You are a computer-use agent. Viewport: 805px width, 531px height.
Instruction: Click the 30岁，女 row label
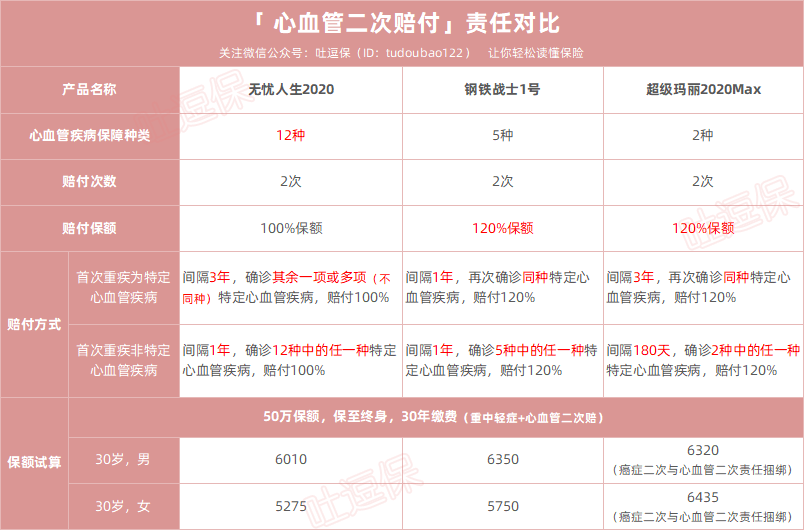(x=124, y=506)
